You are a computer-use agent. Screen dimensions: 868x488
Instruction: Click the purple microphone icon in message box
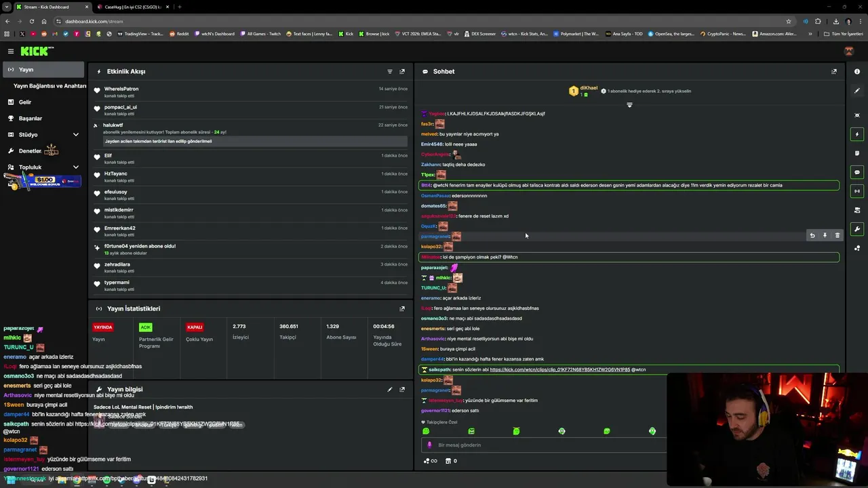click(x=429, y=445)
